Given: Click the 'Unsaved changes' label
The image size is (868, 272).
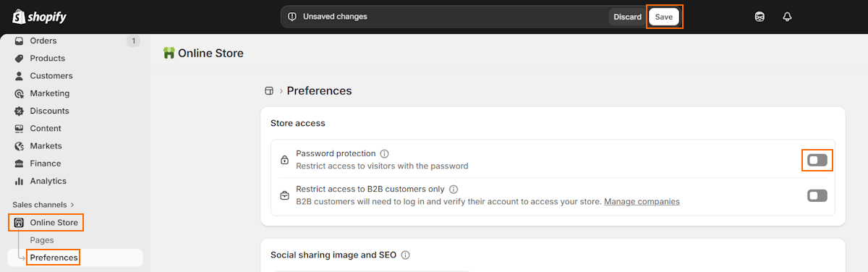Looking at the screenshot, I should pos(335,17).
